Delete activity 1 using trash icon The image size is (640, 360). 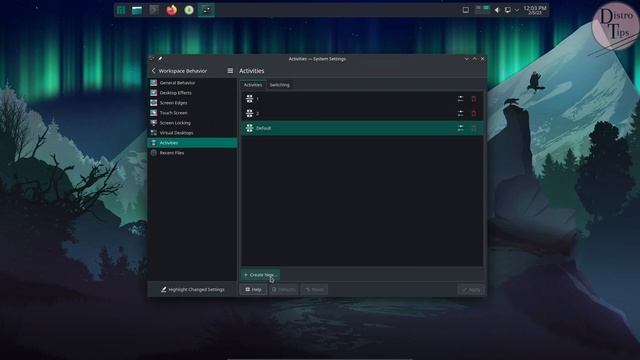point(474,99)
